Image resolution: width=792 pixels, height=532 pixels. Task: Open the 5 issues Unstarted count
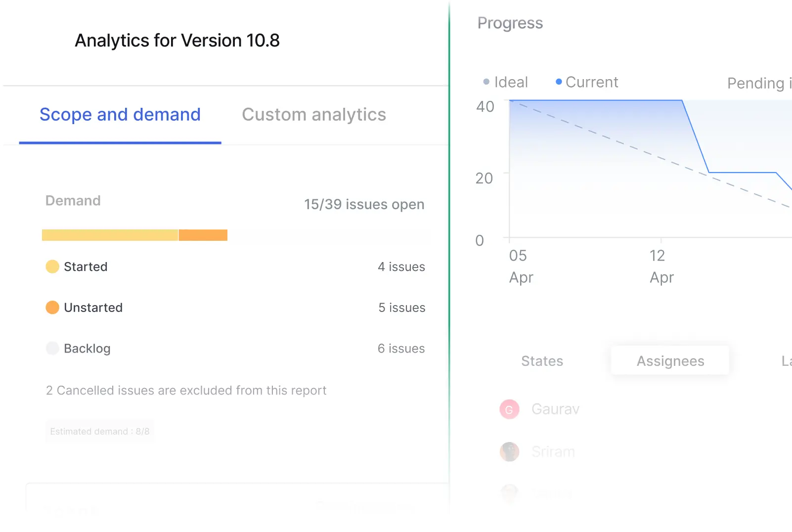click(x=401, y=308)
